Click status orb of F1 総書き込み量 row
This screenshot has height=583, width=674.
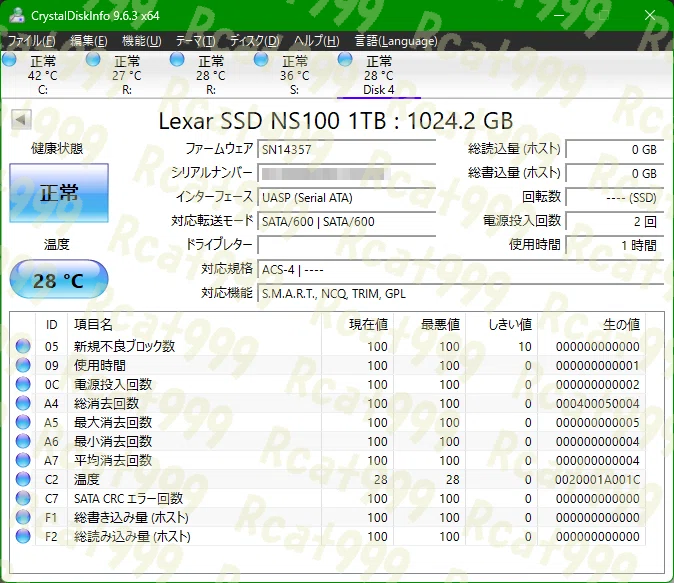click(23, 517)
